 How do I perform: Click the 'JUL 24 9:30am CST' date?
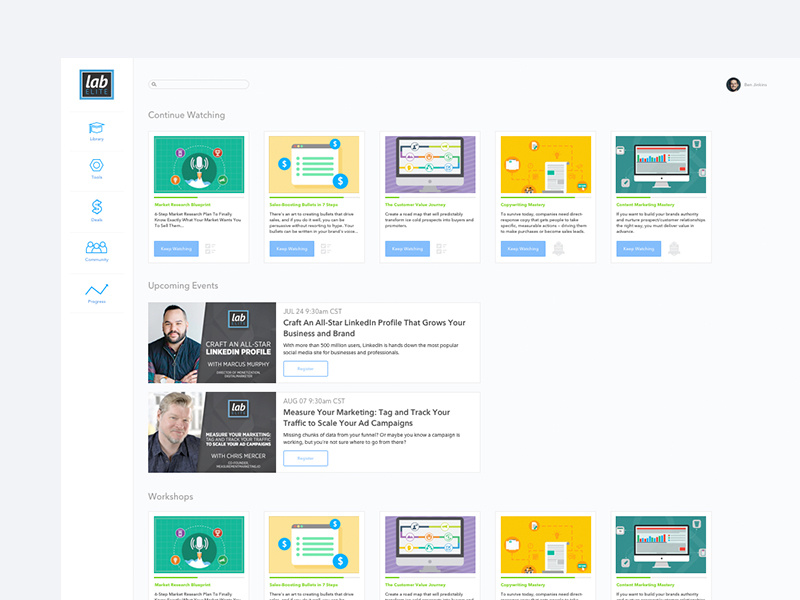click(313, 311)
